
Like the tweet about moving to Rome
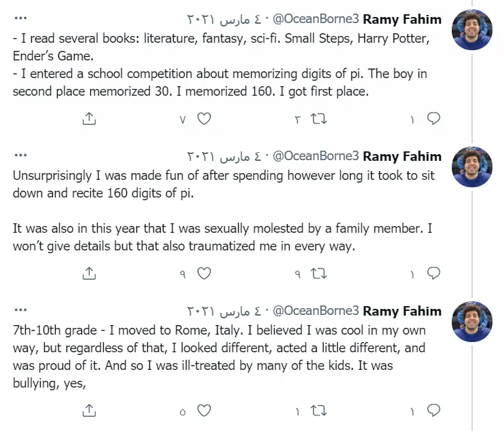click(x=204, y=411)
